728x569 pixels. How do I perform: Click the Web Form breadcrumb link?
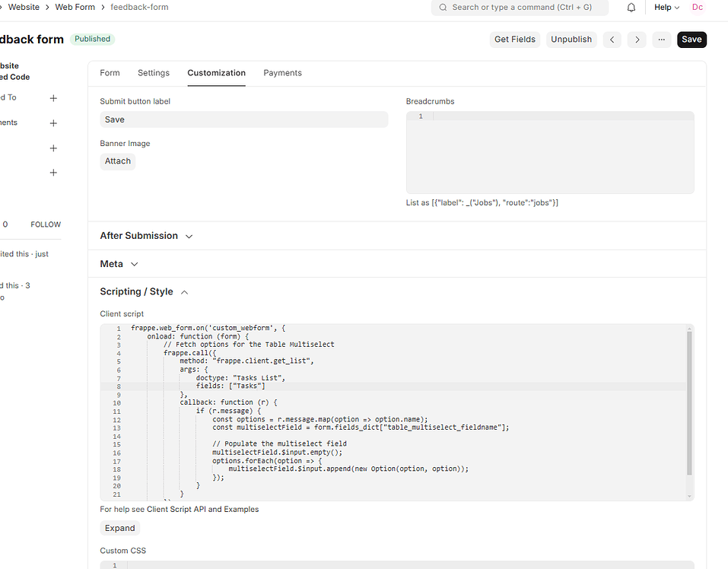pyautogui.click(x=75, y=8)
